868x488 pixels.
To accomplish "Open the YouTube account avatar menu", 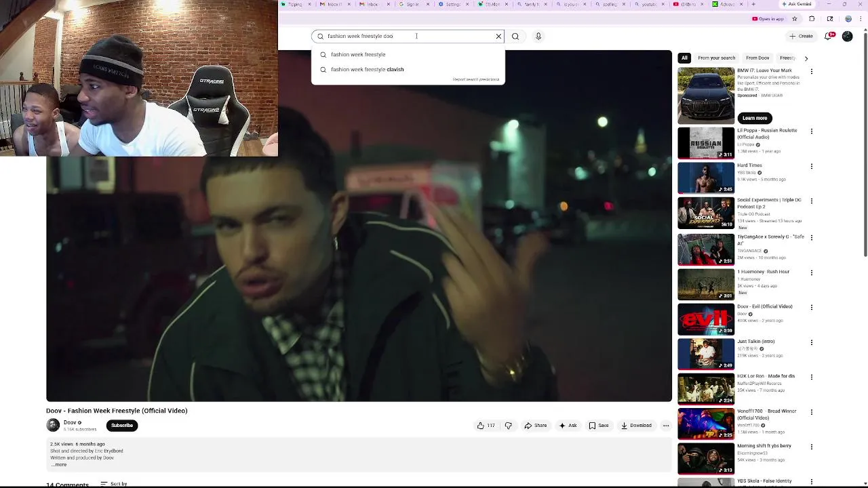I will (848, 36).
